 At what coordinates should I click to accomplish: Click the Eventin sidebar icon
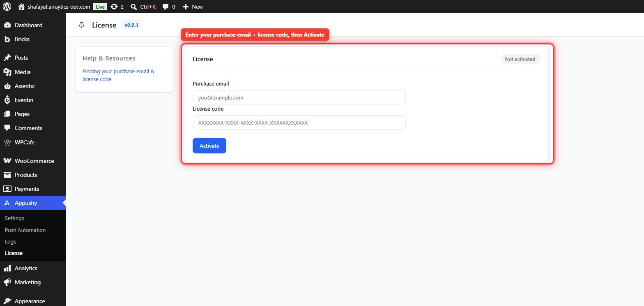point(7,100)
